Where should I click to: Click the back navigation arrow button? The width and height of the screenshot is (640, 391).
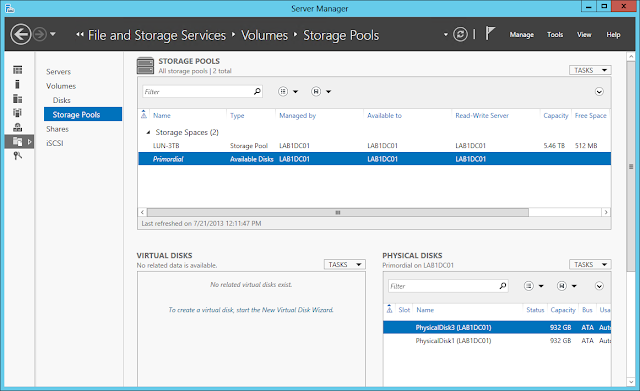pyautogui.click(x=20, y=34)
